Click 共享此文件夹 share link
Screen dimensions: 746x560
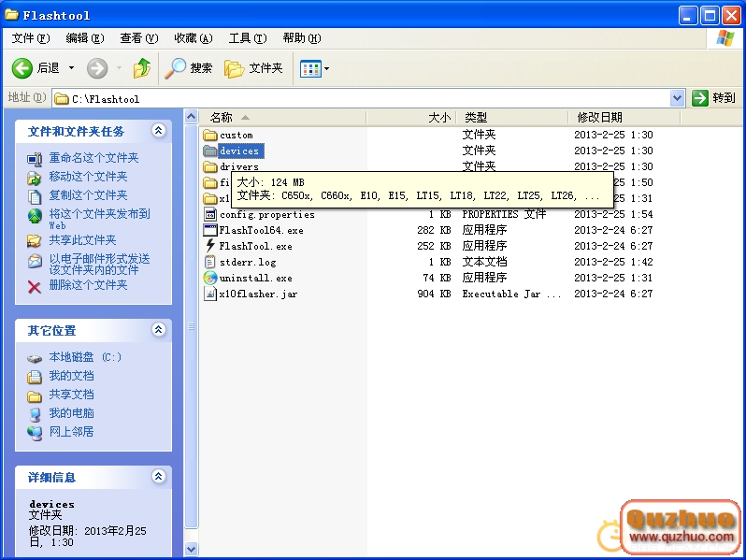(x=82, y=239)
